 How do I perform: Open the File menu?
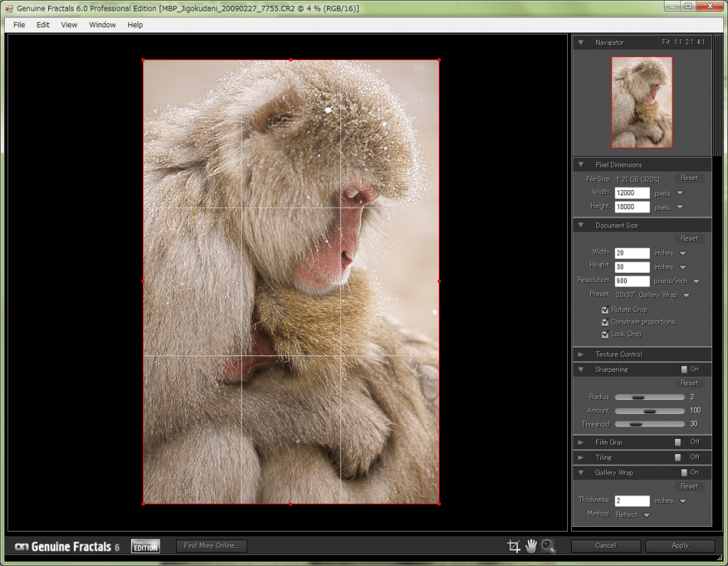(x=19, y=25)
